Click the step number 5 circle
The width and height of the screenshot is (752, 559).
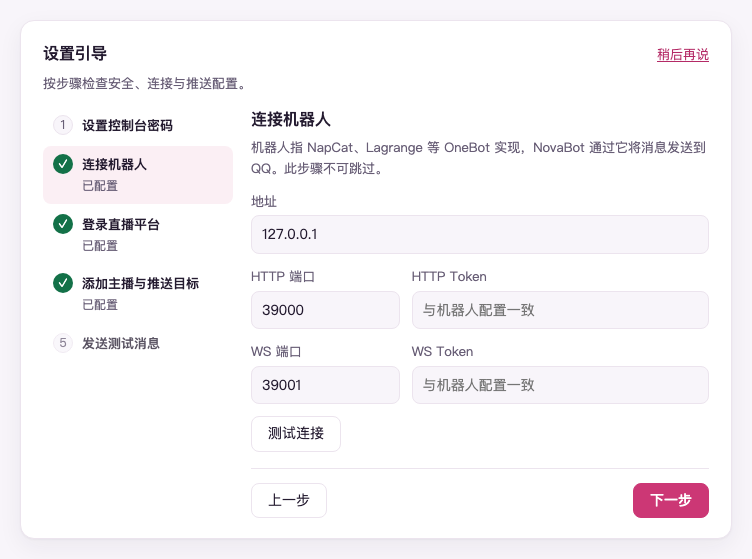pos(63,343)
